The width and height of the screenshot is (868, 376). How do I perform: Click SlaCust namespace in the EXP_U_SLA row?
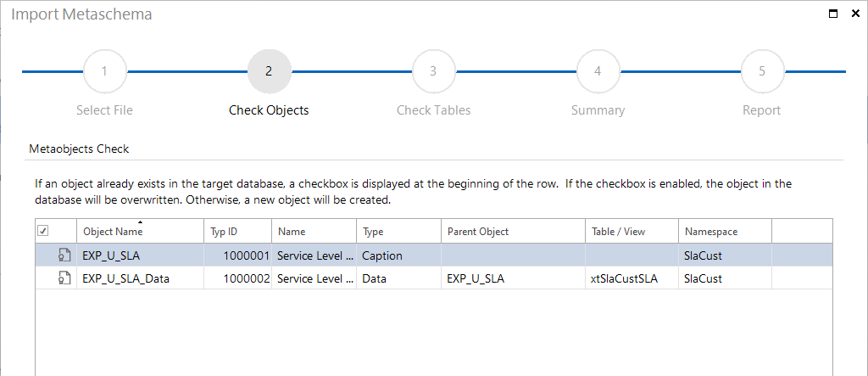[726, 256]
